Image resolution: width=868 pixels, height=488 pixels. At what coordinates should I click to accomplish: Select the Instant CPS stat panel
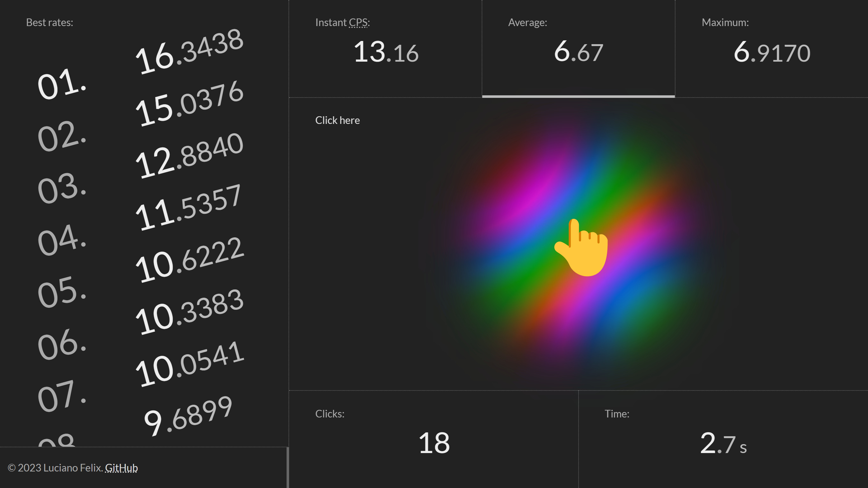tap(385, 49)
